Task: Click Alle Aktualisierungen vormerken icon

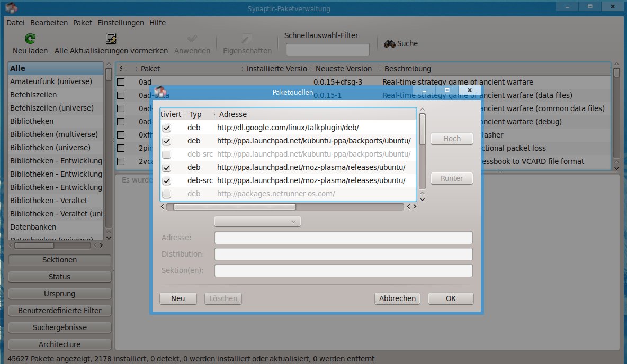Action: click(x=111, y=39)
